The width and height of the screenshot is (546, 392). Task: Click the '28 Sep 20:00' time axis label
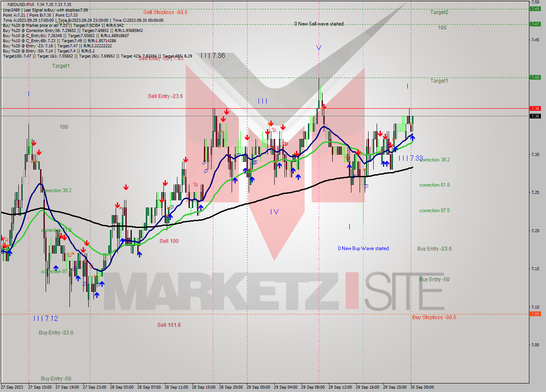point(231,387)
